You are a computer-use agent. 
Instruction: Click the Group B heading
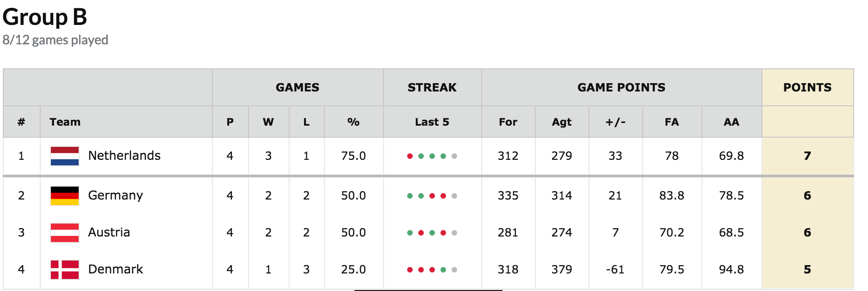pyautogui.click(x=45, y=18)
